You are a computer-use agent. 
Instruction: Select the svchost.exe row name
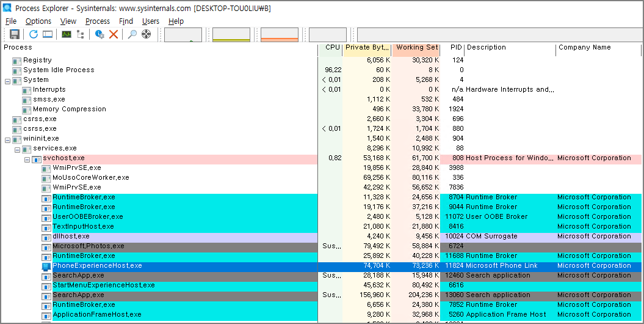click(63, 158)
